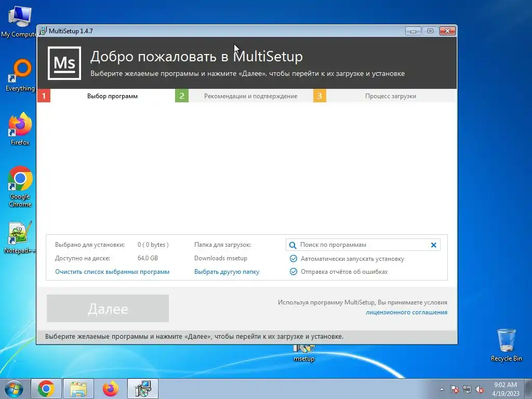
Task: Select the Notepad++ desktop shortcut
Action: coord(20,237)
